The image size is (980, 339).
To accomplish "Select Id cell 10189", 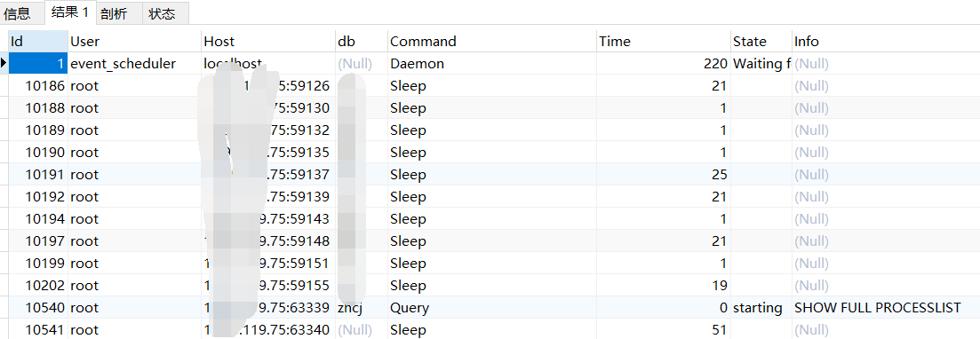I will coord(38,130).
